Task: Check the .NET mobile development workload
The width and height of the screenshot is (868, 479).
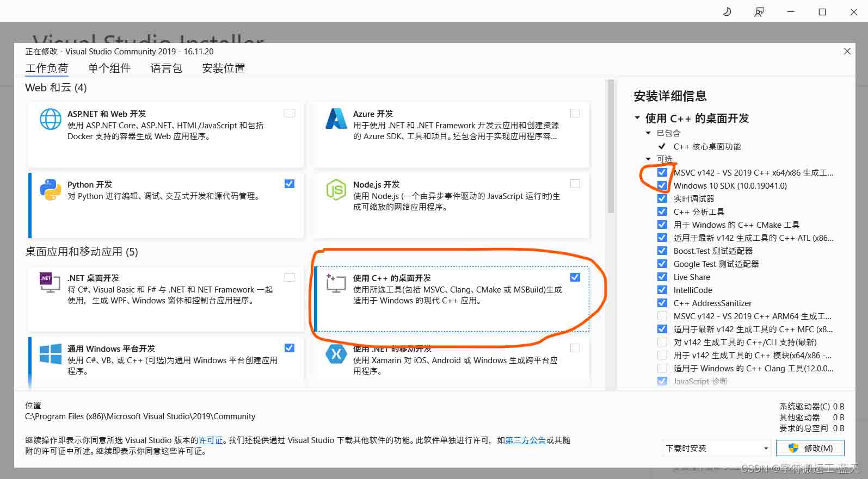Action: pyautogui.click(x=575, y=348)
